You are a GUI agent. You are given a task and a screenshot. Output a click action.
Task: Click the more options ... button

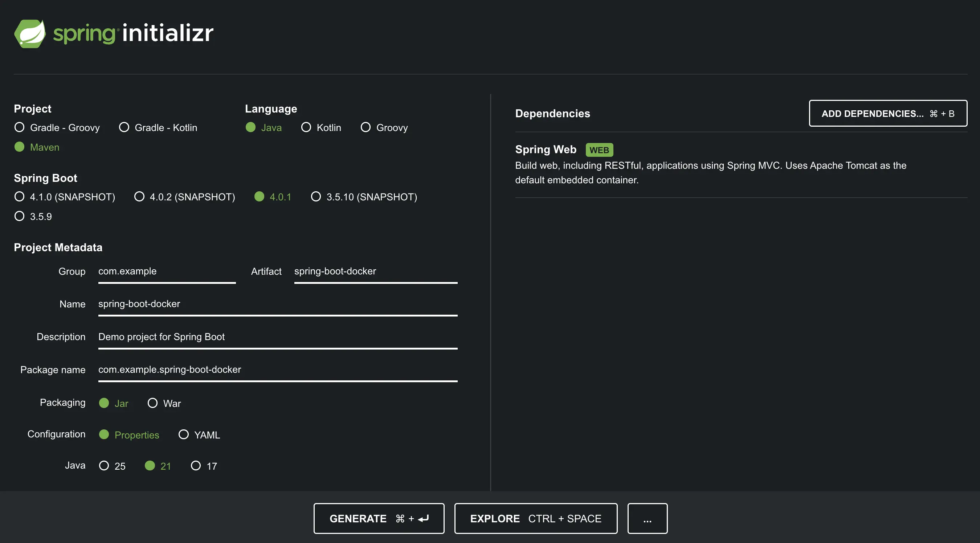coord(648,518)
